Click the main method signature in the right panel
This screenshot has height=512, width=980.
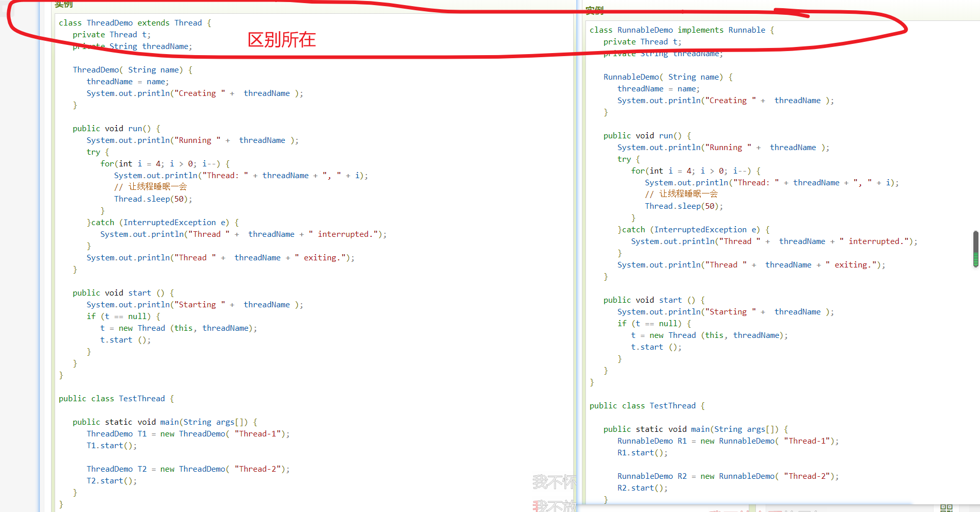pos(696,429)
